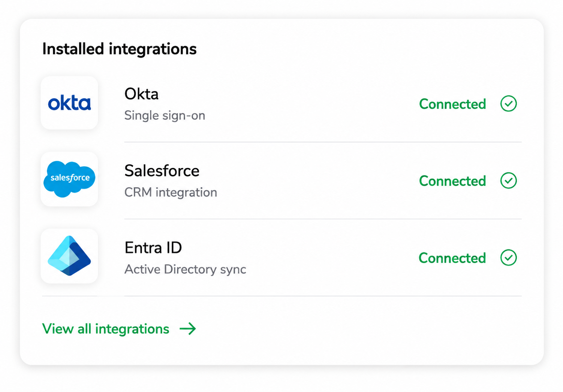The width and height of the screenshot is (563, 392).
Task: Click the arrow next to View all integrations
Action: (x=188, y=329)
